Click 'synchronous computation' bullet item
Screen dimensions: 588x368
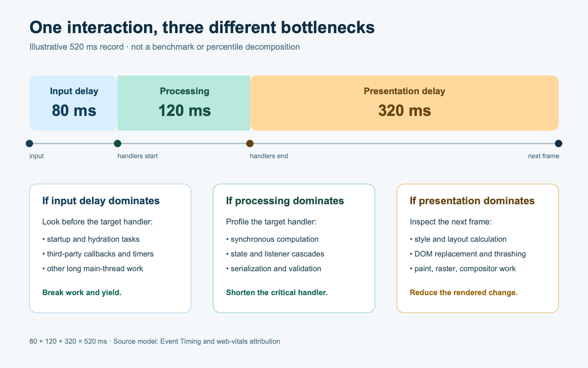tap(272, 239)
